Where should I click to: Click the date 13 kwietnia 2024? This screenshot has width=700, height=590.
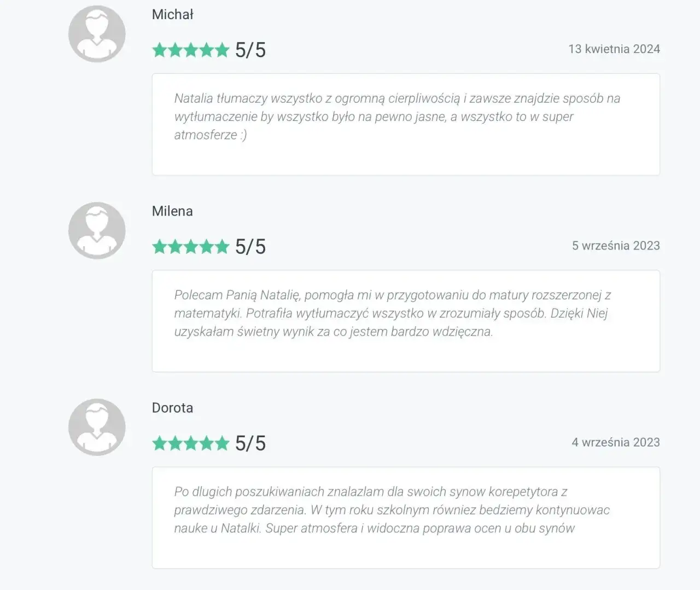pos(614,49)
